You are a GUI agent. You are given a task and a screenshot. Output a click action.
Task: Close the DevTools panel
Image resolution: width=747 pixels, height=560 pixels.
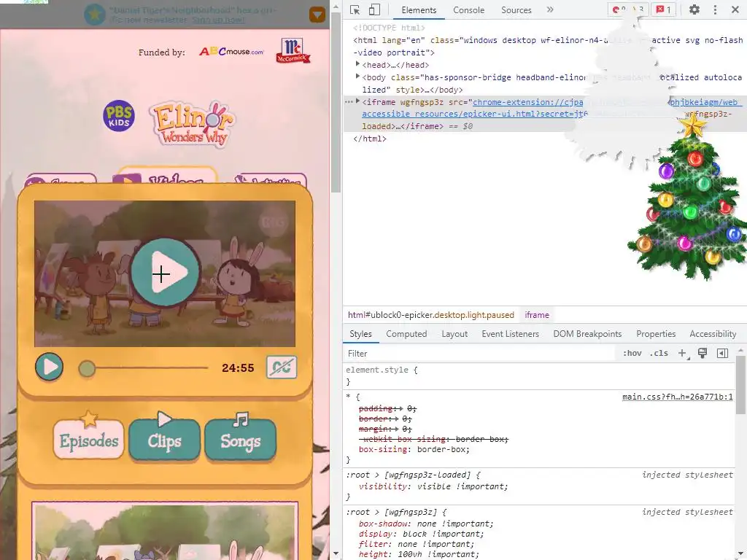[735, 9]
